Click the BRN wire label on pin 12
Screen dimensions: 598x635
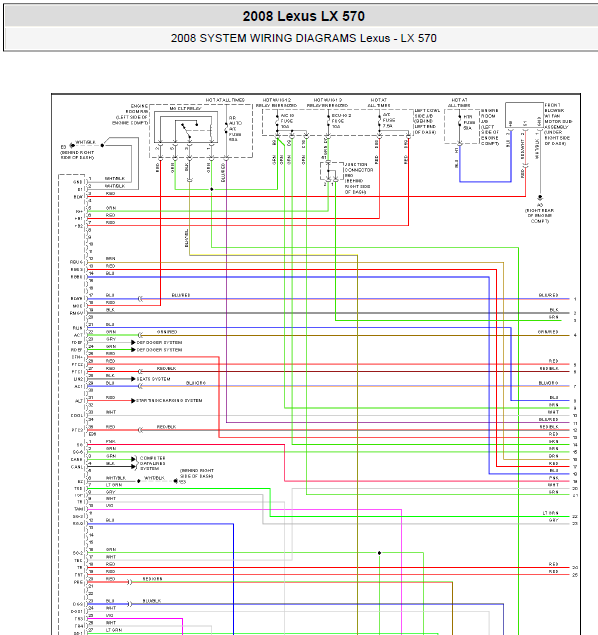[111, 258]
